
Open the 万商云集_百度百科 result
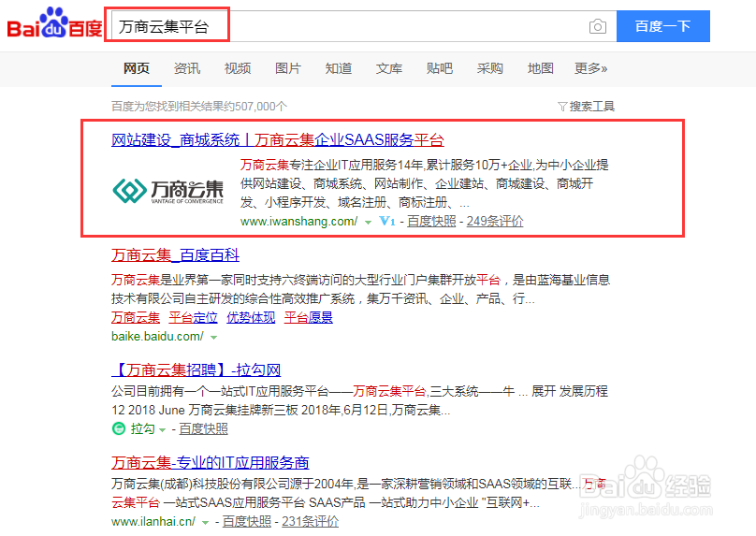176,255
